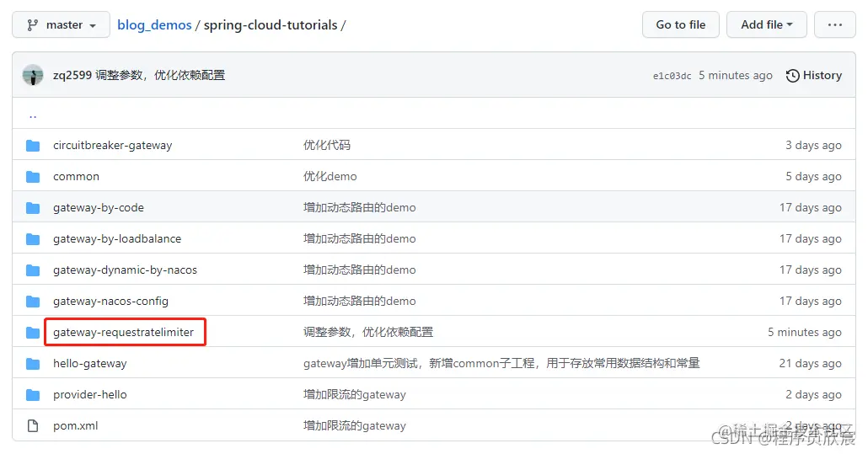This screenshot has height=454, width=868.
Task: Click the Go to file button
Action: (680, 25)
